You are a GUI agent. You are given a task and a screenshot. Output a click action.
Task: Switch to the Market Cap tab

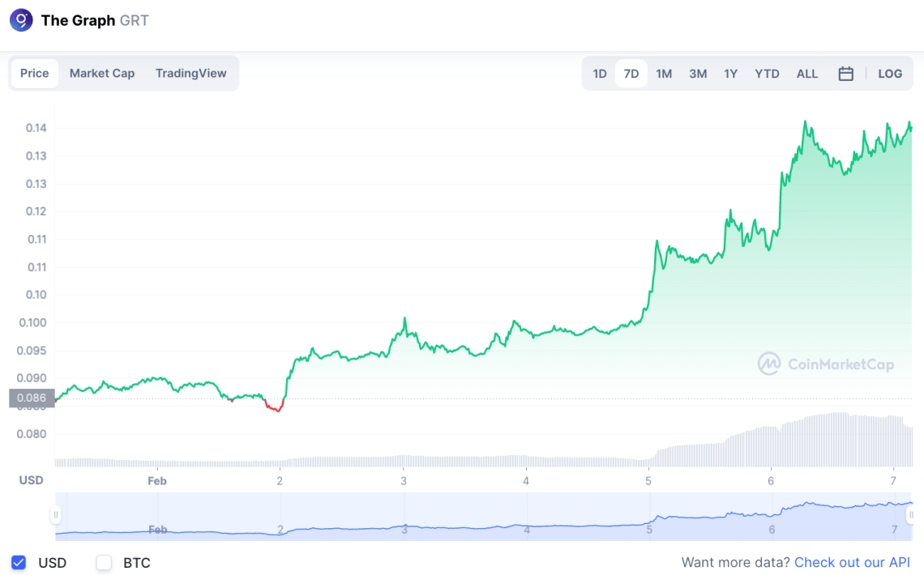pos(102,74)
